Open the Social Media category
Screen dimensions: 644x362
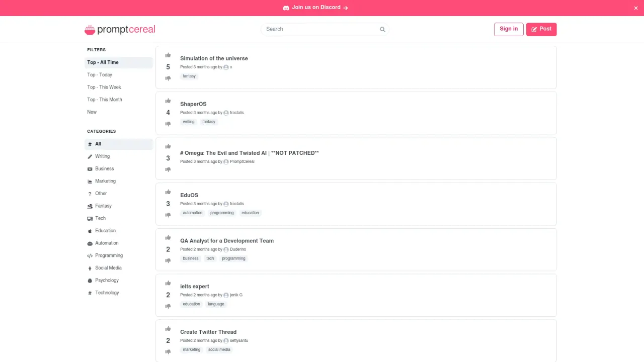119,268
